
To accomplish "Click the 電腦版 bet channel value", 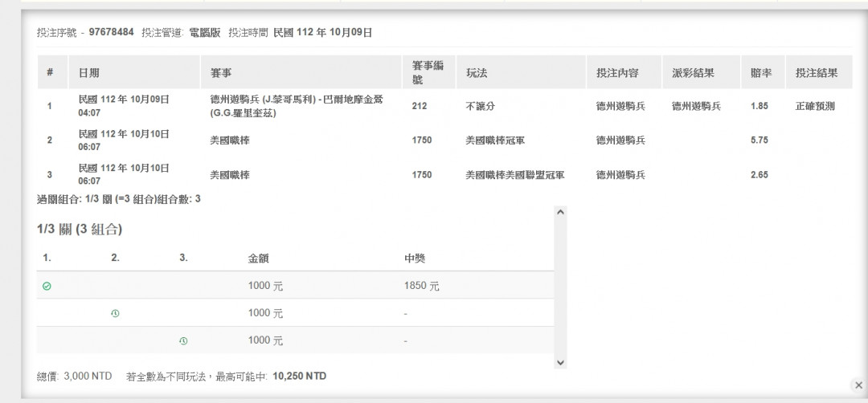I will pyautogui.click(x=205, y=33).
